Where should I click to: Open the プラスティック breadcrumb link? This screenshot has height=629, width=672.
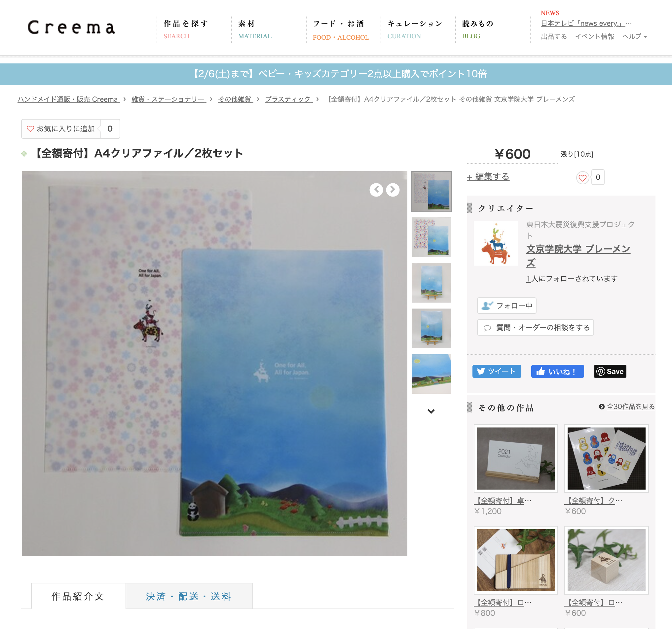tap(288, 99)
